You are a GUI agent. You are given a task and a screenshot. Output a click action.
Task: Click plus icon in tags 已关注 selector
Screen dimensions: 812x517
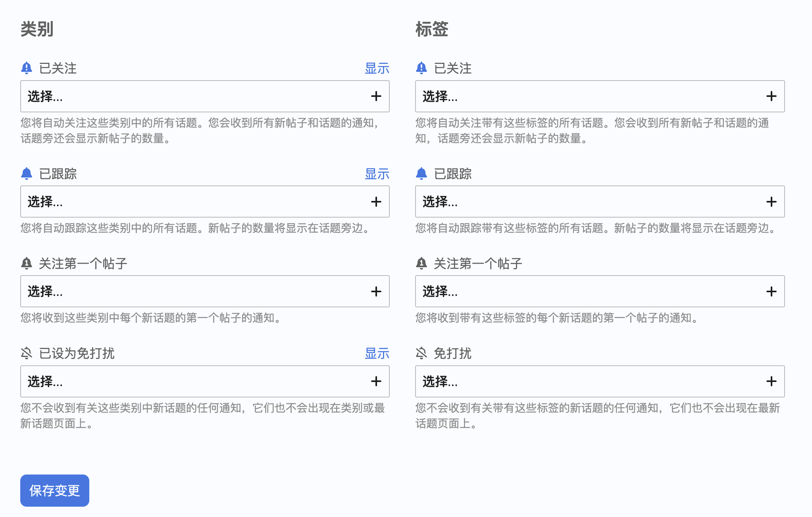771,96
